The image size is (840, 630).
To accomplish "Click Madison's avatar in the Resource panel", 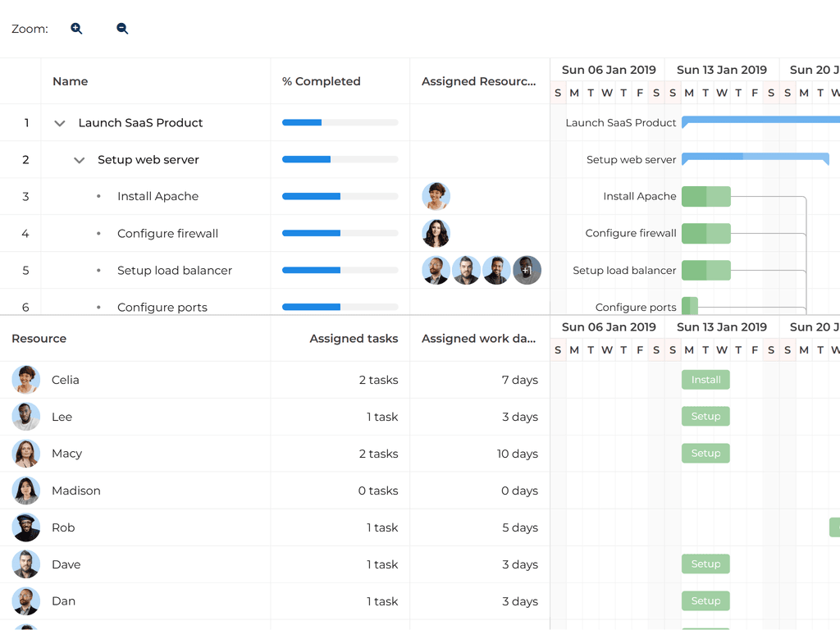I will point(25,491).
